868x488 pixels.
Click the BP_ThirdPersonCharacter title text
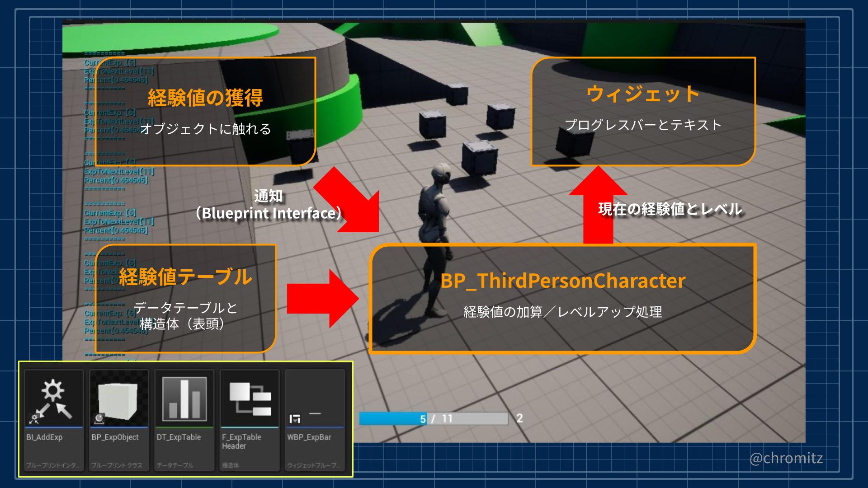click(563, 281)
